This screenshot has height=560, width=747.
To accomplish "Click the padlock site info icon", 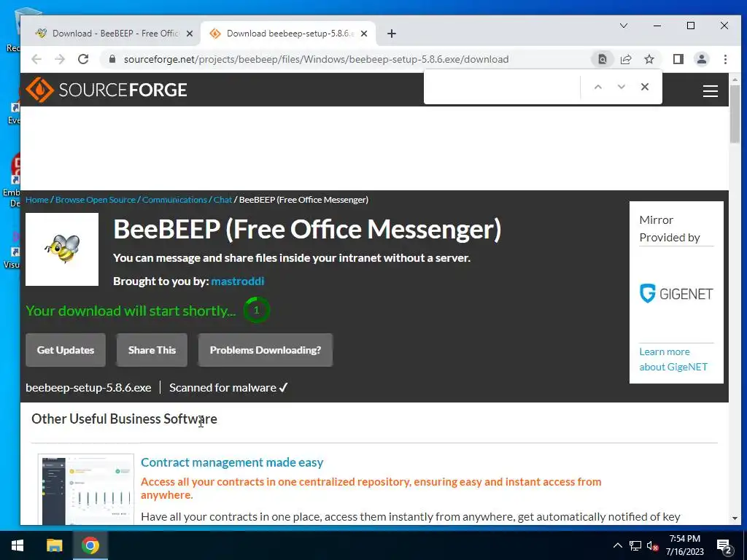I will pos(112,59).
